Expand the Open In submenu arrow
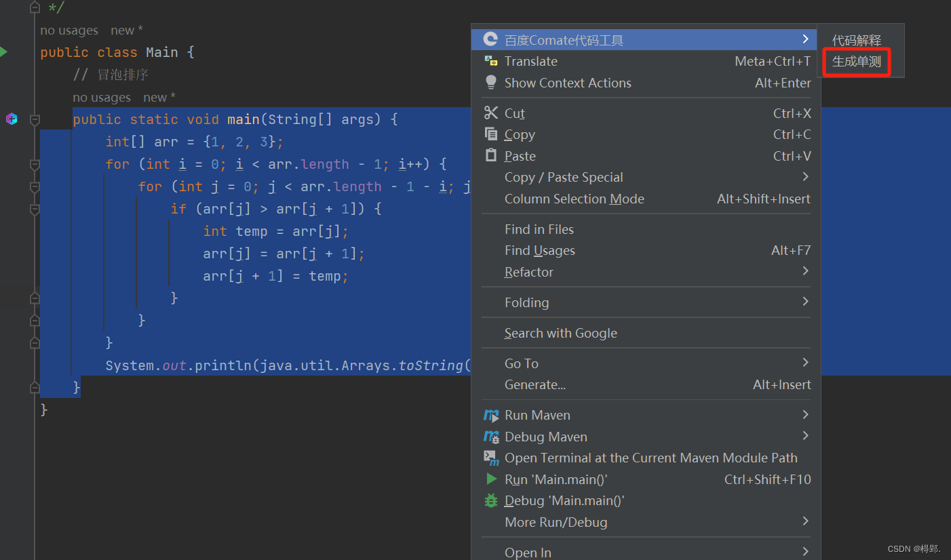This screenshot has height=560, width=951. coord(805,552)
